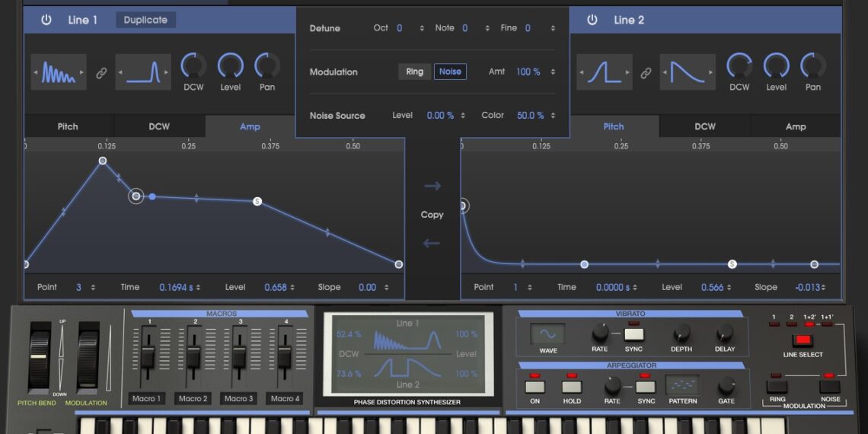
Task: Click next arrow on Line 1 second waveform
Action: [166, 72]
